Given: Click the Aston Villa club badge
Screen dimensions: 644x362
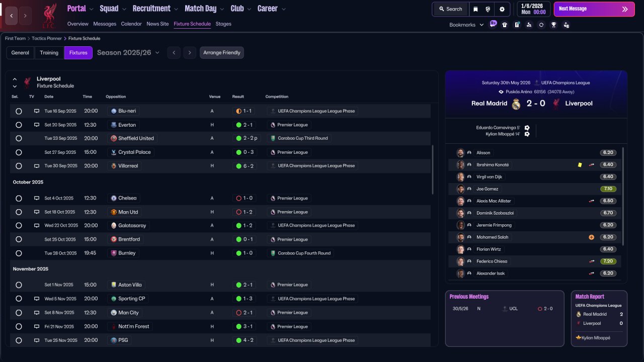Looking at the screenshot, I should coord(114,285).
